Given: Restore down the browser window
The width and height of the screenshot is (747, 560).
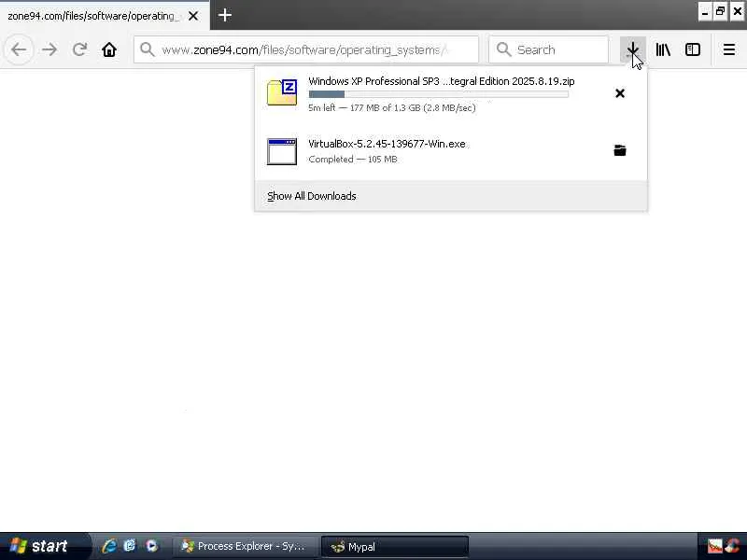Looking at the screenshot, I should 721,12.
